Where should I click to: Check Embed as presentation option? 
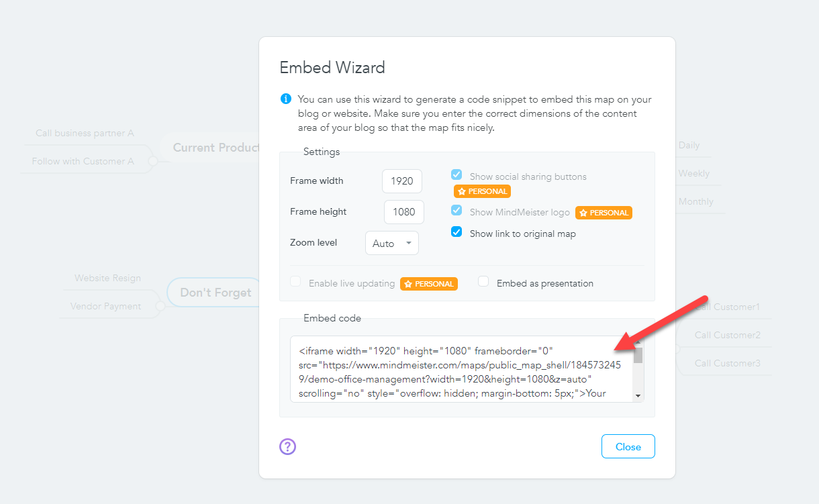(x=483, y=282)
